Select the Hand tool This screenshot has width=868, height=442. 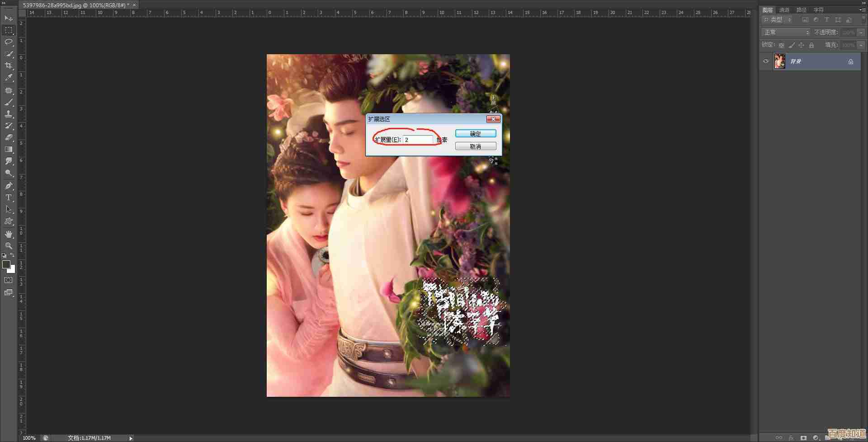(x=9, y=234)
